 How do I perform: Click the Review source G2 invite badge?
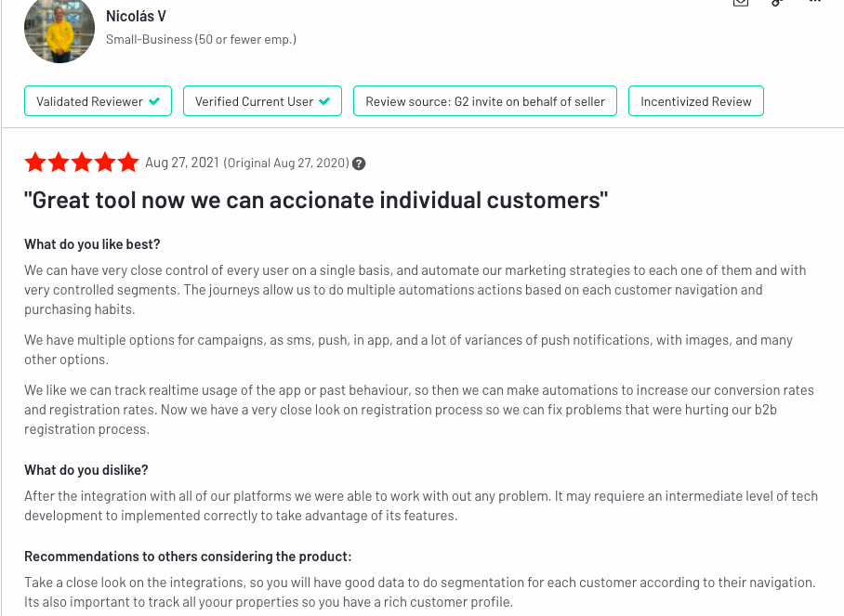pyautogui.click(x=485, y=101)
